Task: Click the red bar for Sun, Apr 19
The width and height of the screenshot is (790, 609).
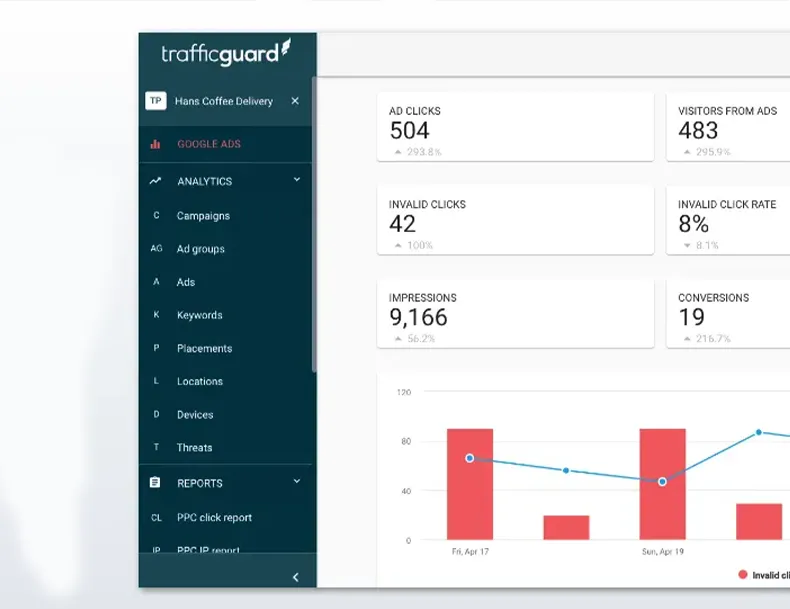Action: click(x=663, y=484)
